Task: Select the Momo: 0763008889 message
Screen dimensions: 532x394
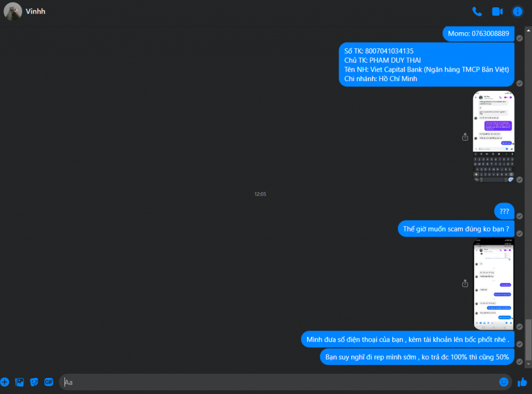Action: click(478, 34)
